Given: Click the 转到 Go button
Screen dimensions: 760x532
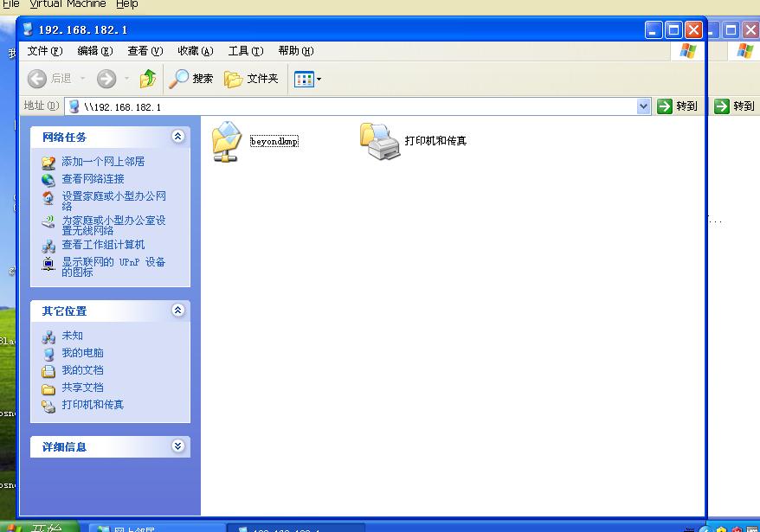Looking at the screenshot, I should [678, 106].
